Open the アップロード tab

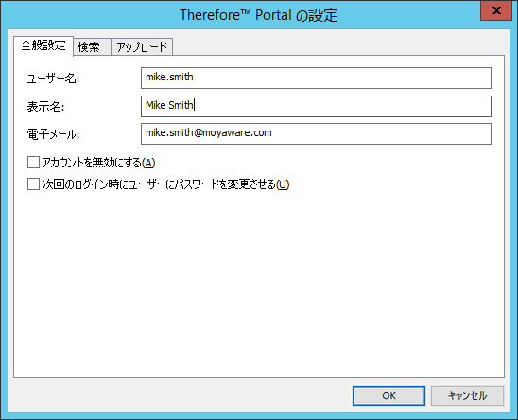click(142, 47)
